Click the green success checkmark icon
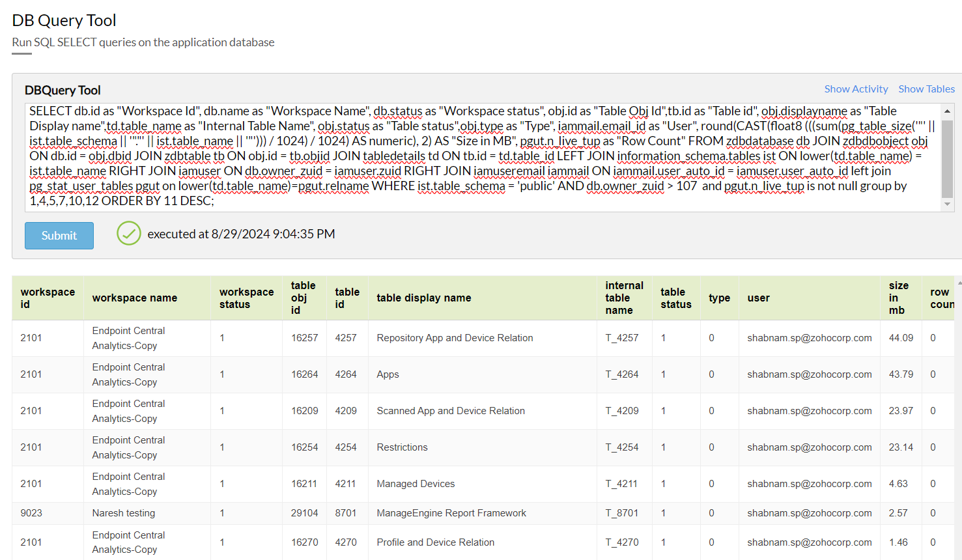The image size is (962, 560). [x=128, y=234]
